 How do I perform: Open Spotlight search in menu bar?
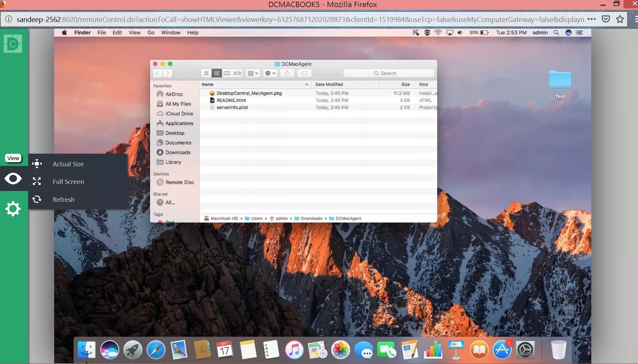tap(556, 33)
